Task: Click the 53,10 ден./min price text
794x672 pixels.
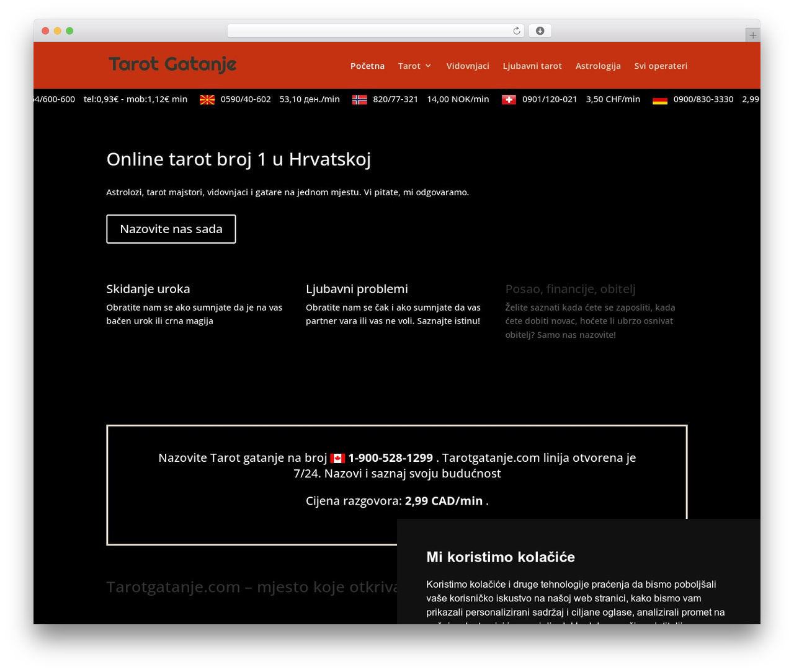Action: tap(310, 99)
